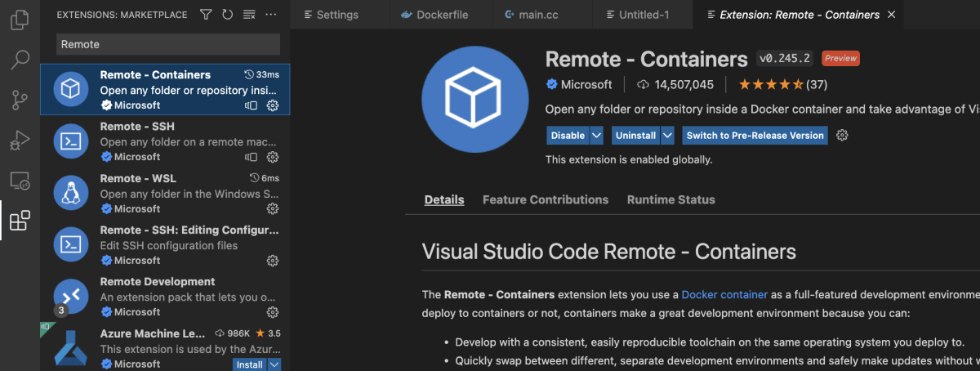Expand the Uninstall dropdown arrow
The height and width of the screenshot is (371, 980).
(x=668, y=136)
